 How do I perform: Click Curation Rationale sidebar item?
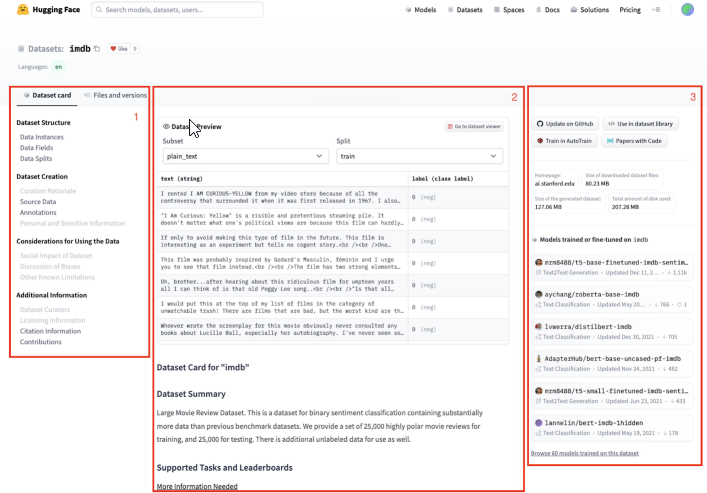point(48,191)
